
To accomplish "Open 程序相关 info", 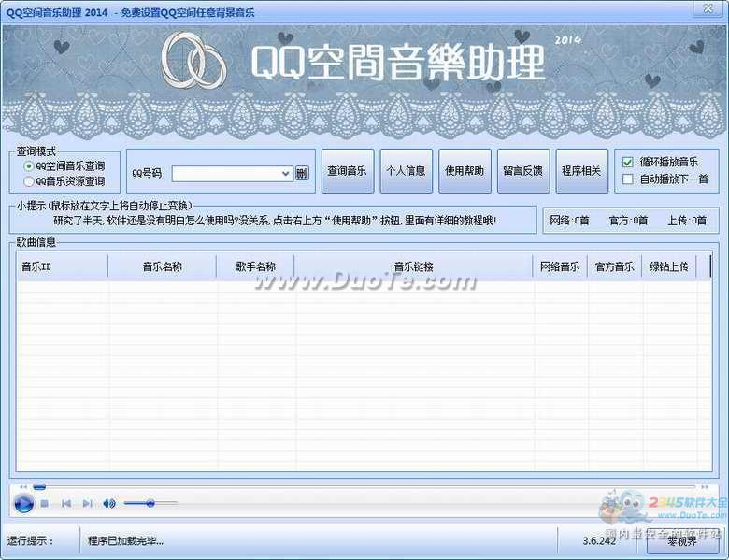I will click(x=581, y=171).
